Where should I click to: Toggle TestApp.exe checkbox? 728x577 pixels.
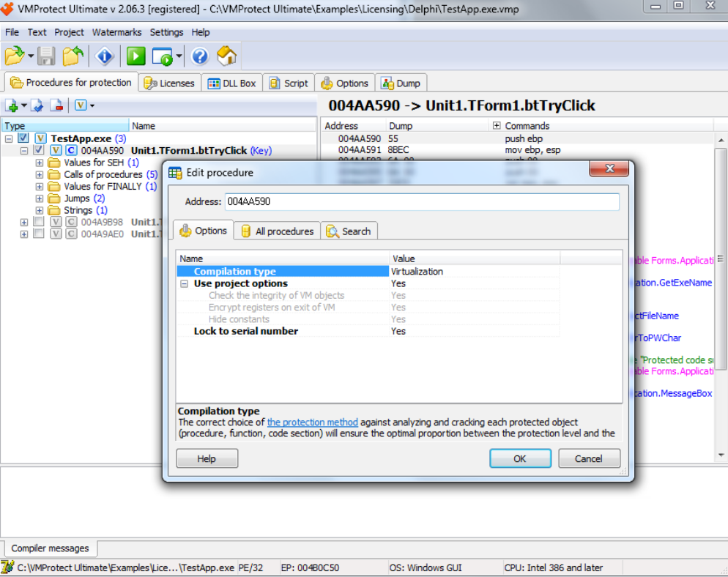[x=23, y=138]
